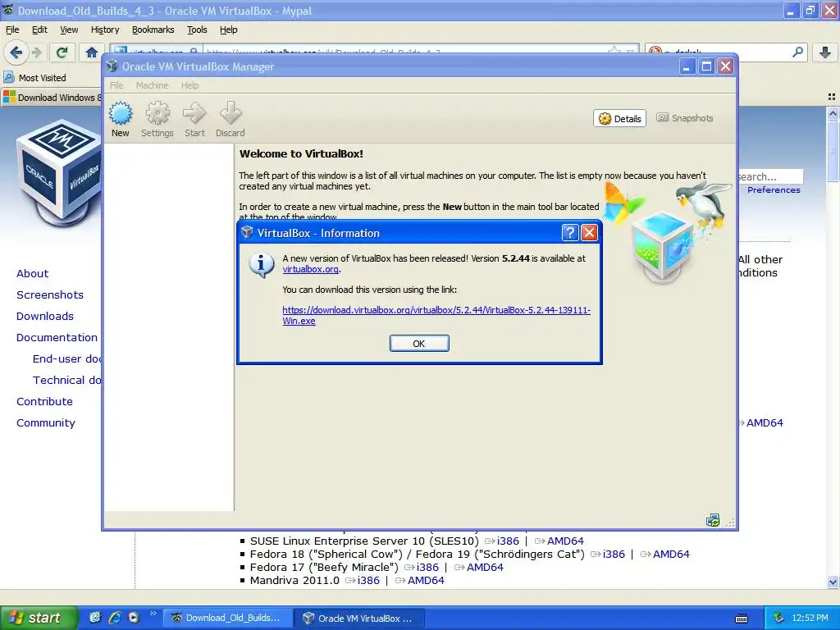Screen dimensions: 840x630
Task: Click the browser scrollbar down arrow
Action: 833,582
